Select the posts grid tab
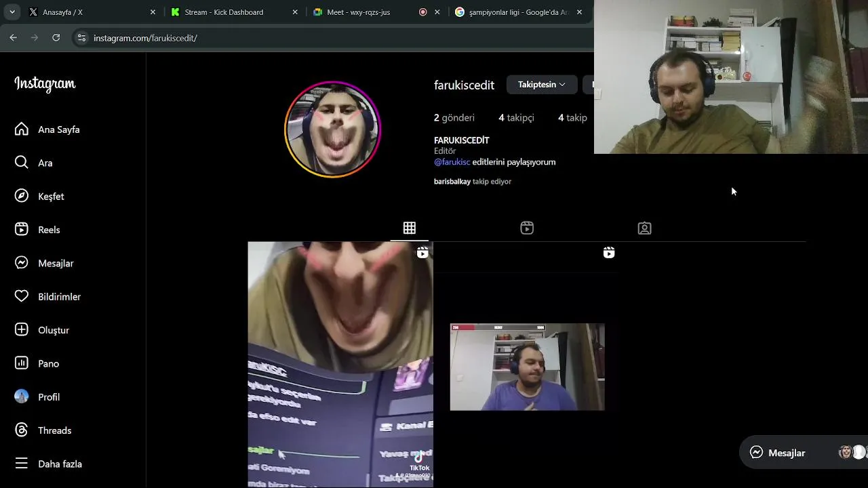 (410, 228)
